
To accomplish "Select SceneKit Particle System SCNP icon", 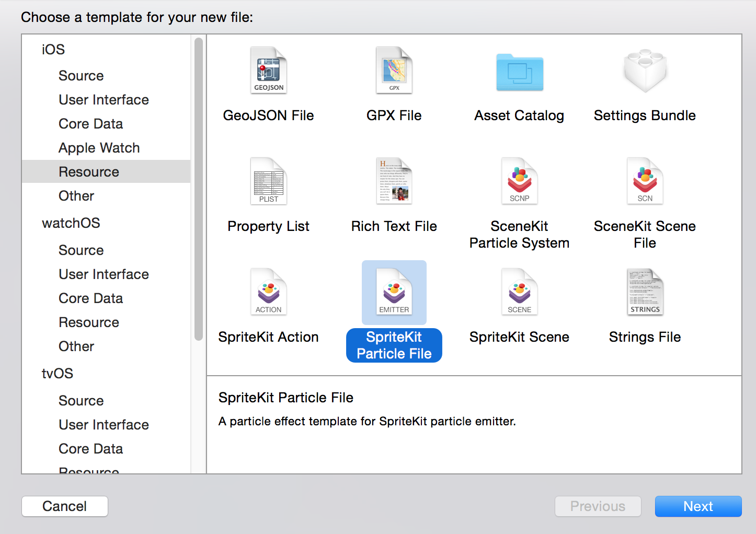I will [x=520, y=181].
